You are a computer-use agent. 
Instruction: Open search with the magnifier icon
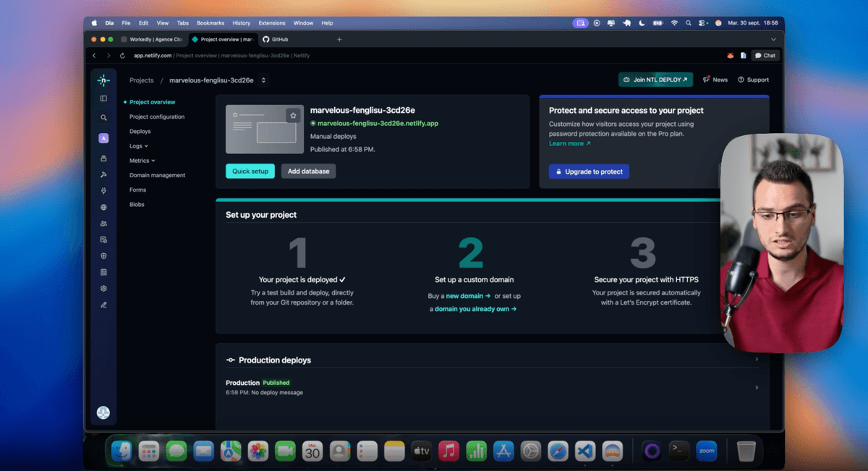pyautogui.click(x=103, y=118)
